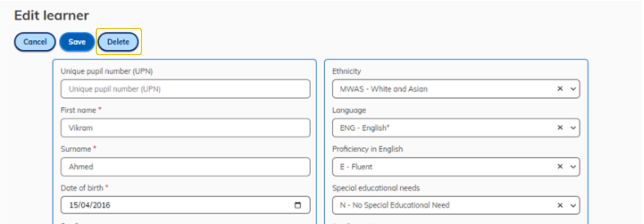Select the N - No Special Educational Need value

coord(395,205)
